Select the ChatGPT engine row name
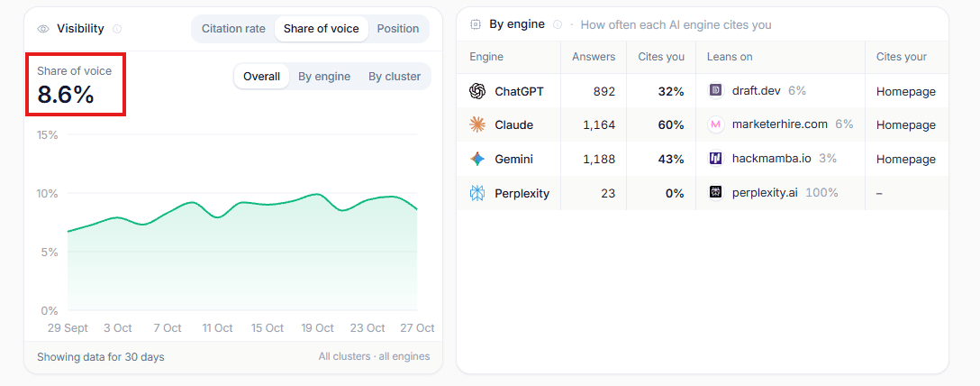980x386 pixels. coord(519,91)
